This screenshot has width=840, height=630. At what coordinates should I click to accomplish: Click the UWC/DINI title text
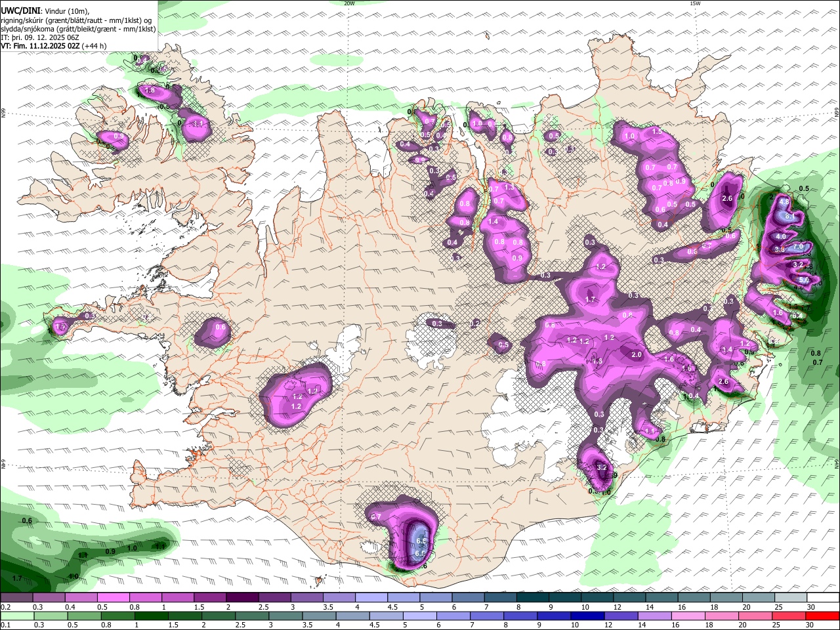tap(20, 11)
